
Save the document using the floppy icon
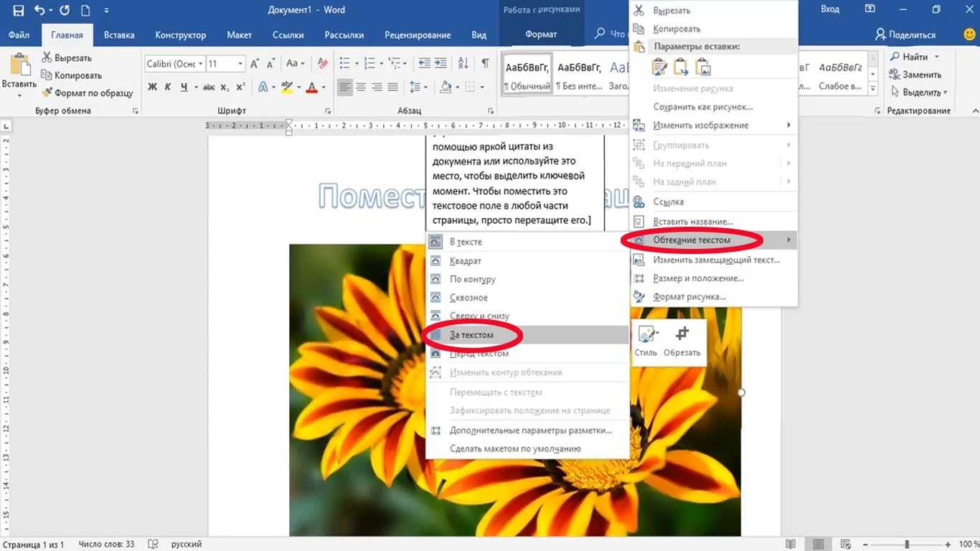(18, 10)
